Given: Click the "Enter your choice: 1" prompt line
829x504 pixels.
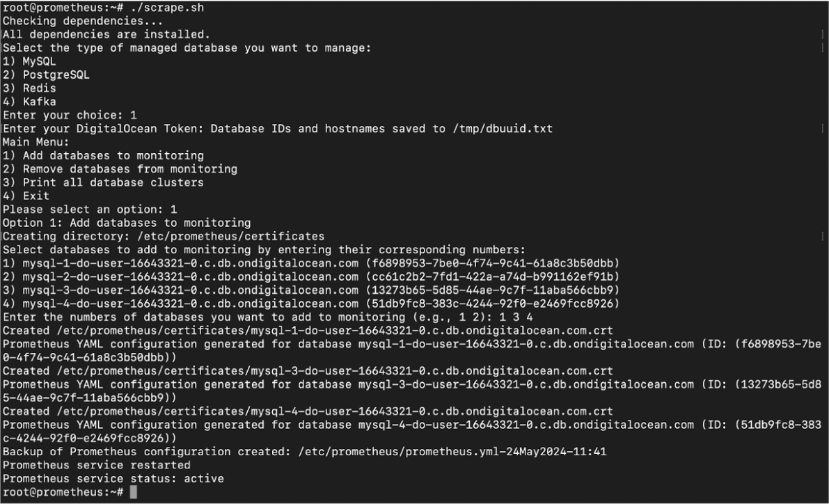Looking at the screenshot, I should coord(70,116).
